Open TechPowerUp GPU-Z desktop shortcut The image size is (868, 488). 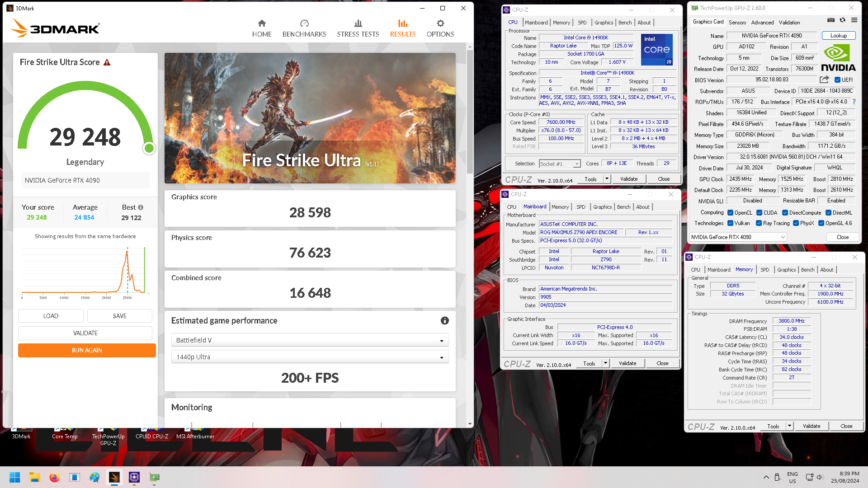(x=108, y=436)
